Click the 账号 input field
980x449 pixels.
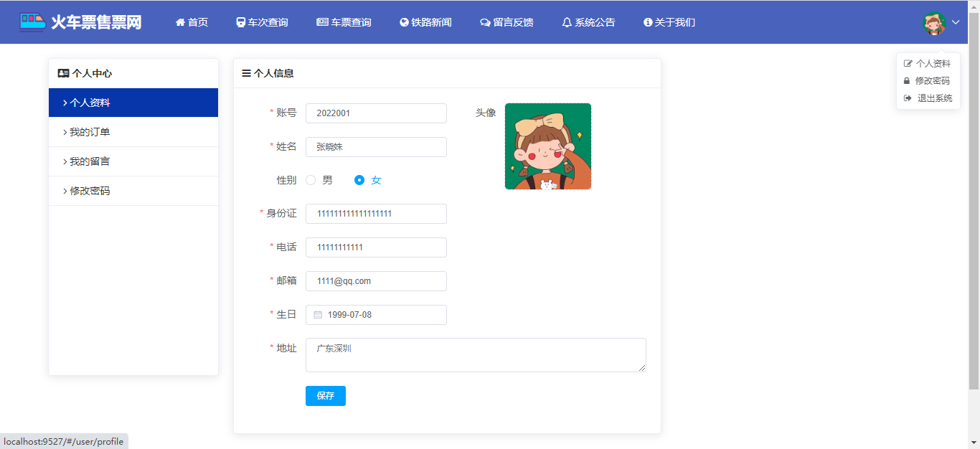click(x=376, y=113)
